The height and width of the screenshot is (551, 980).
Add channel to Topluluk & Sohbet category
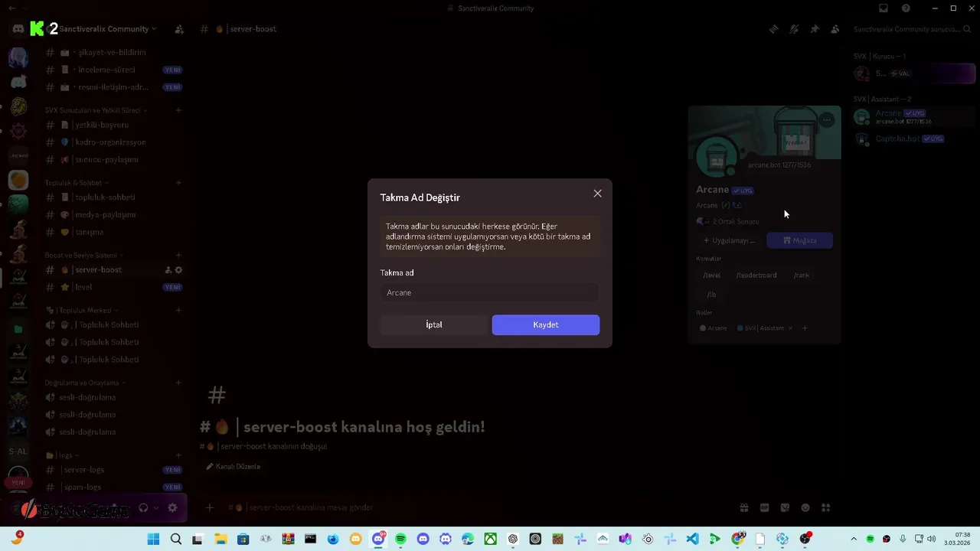point(178,183)
